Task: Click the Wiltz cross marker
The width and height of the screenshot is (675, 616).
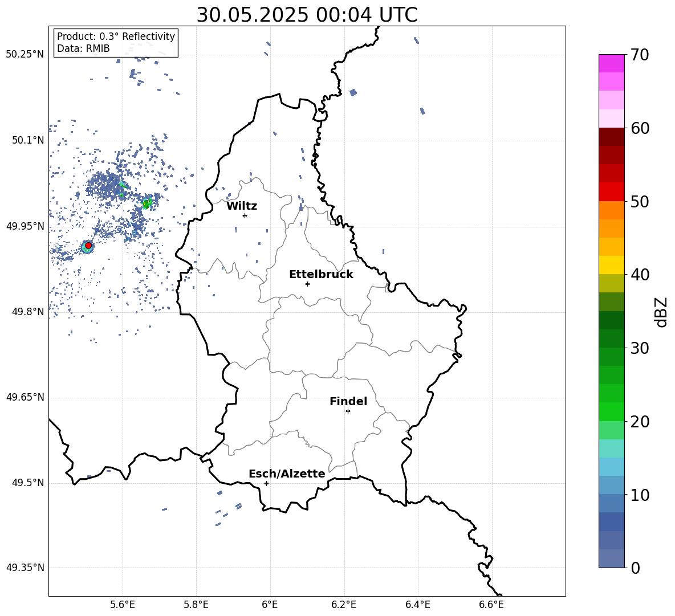Action: (245, 215)
